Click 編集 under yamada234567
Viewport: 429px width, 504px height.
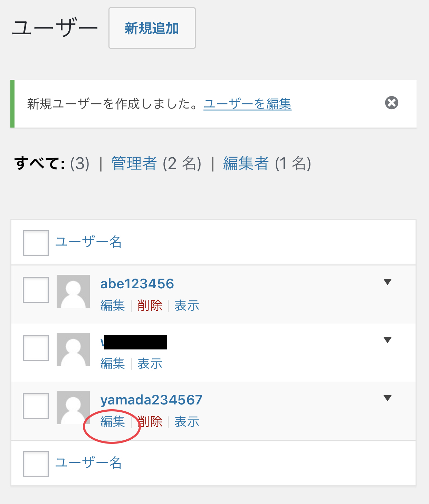coord(113,422)
